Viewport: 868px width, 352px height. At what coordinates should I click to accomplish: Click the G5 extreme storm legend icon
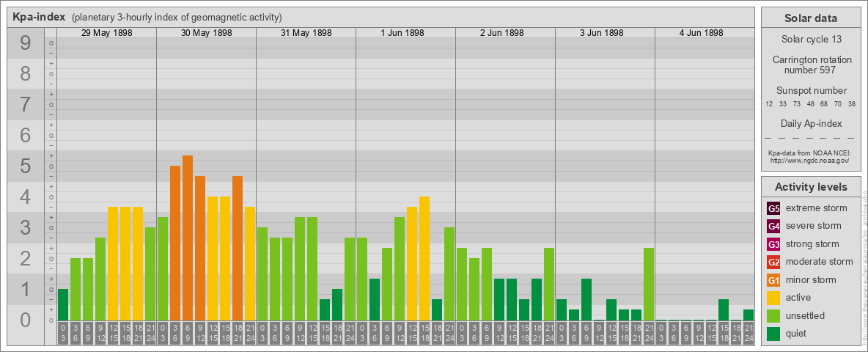click(x=773, y=209)
